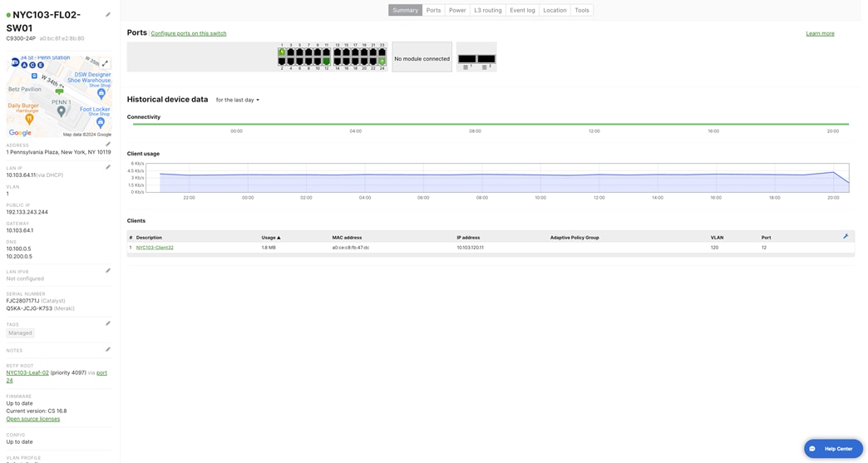Open the Open source licenses link
The width and height of the screenshot is (868, 463).
pos(32,419)
